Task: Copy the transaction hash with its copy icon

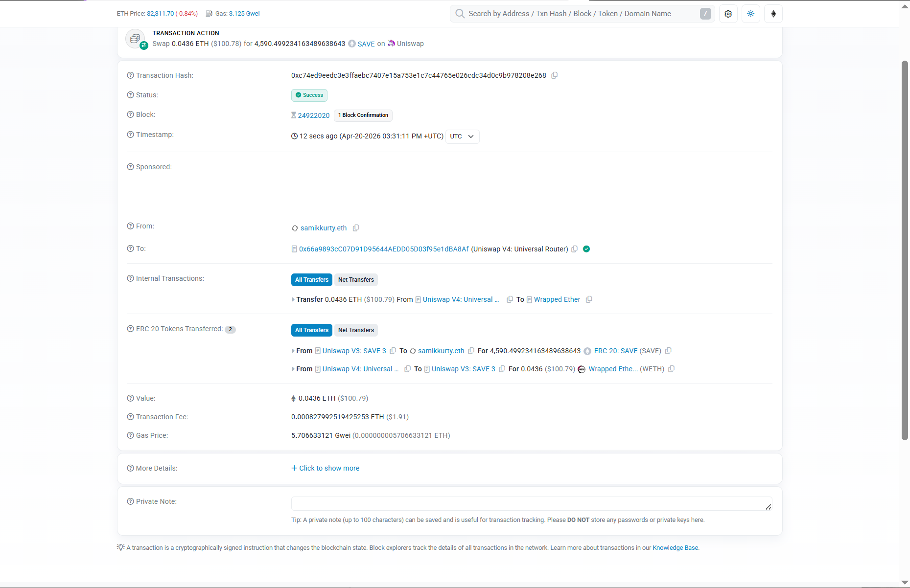Action: click(x=554, y=75)
